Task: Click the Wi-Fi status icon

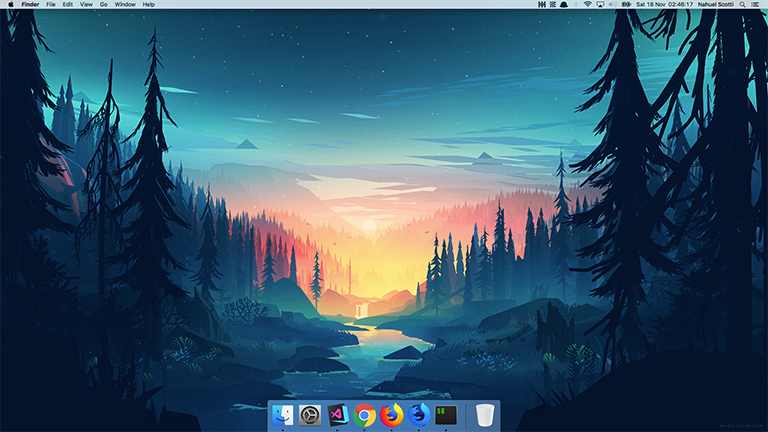Action: (x=587, y=4)
